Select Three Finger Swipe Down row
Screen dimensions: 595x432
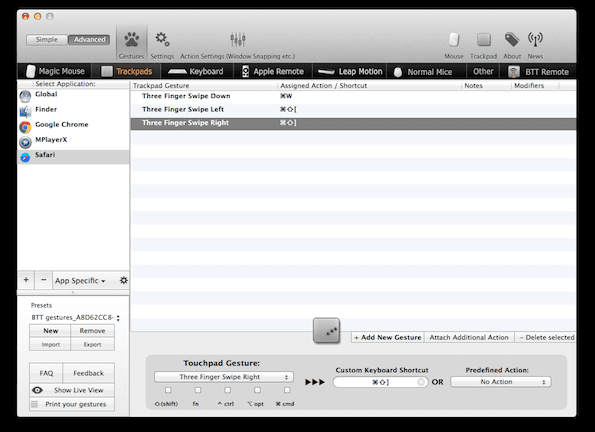pyautogui.click(x=353, y=96)
